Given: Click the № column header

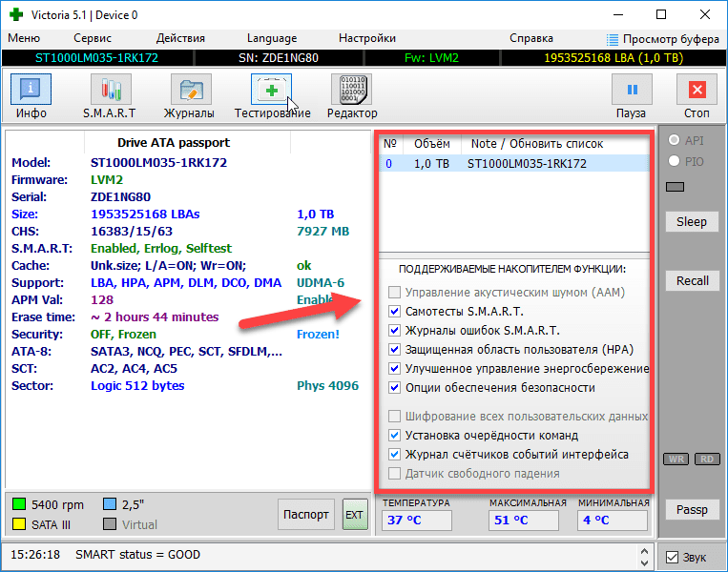Looking at the screenshot, I should click(x=390, y=144).
